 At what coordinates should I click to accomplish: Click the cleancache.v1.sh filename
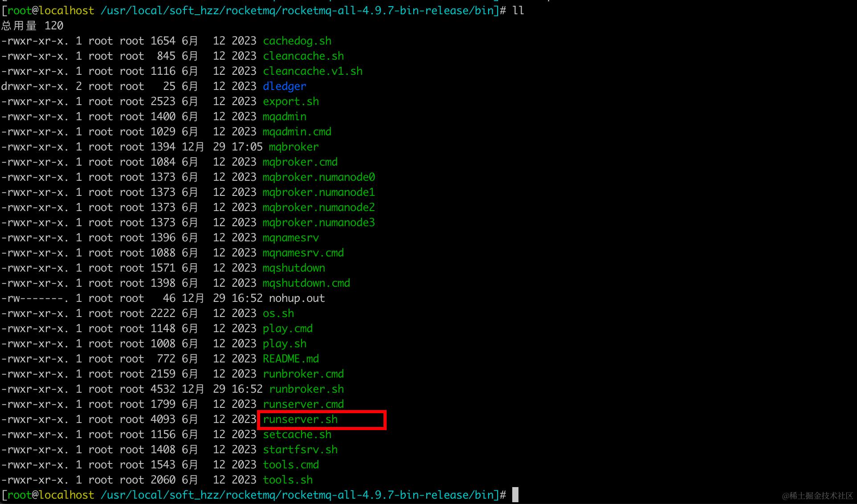click(312, 71)
